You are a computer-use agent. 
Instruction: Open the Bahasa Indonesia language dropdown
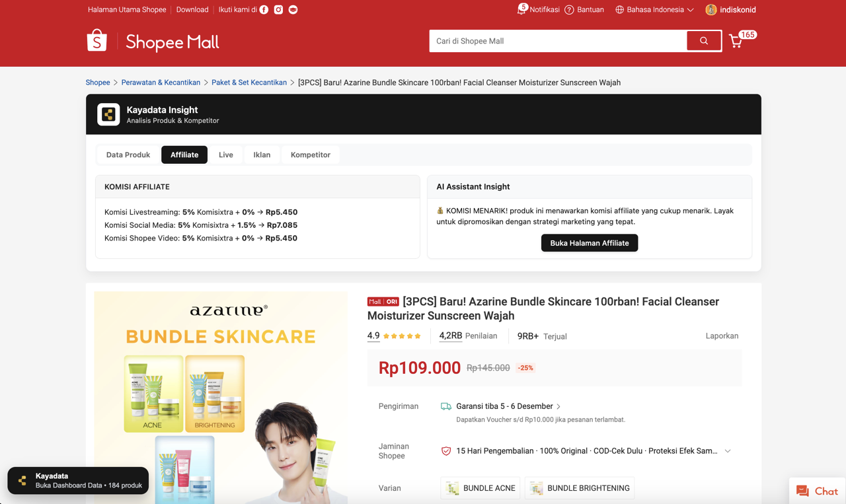[x=654, y=10]
